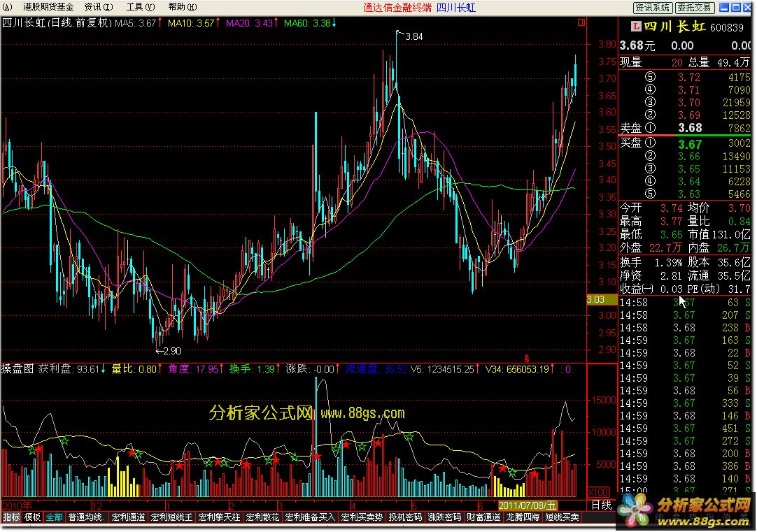Screen dimensions: 757x532
Task: Open the 港股期货基金 menu
Action: coord(48,7)
